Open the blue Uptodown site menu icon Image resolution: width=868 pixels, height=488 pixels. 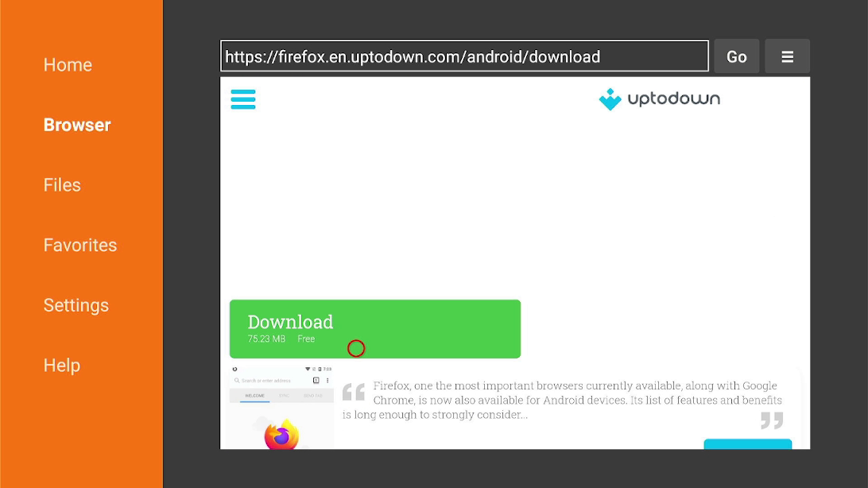[x=243, y=99]
